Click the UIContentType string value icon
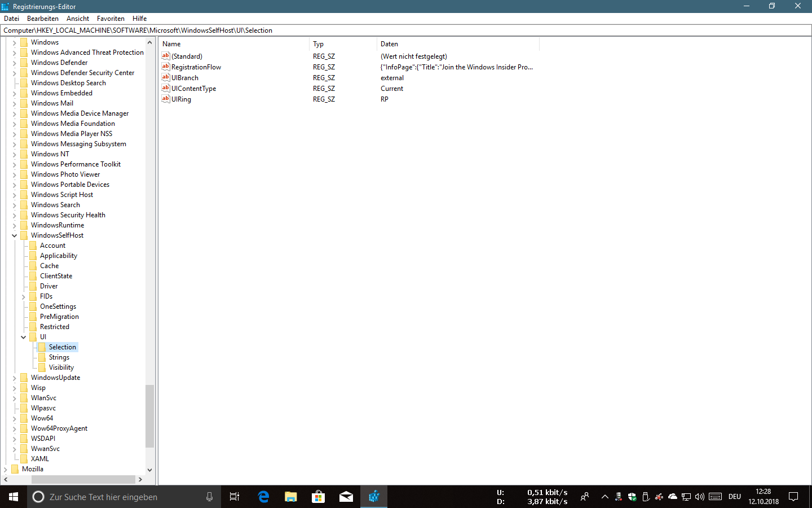812x508 pixels. (166, 88)
